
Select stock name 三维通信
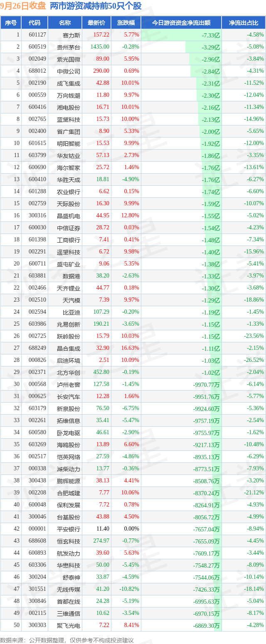pos(69,613)
